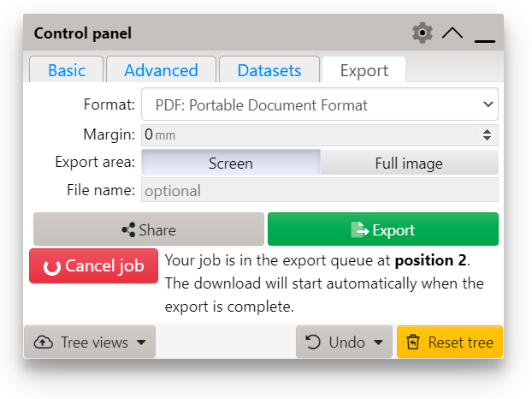Viewport: 532px width, 399px height.
Task: Choose Full image export area
Action: 409,163
